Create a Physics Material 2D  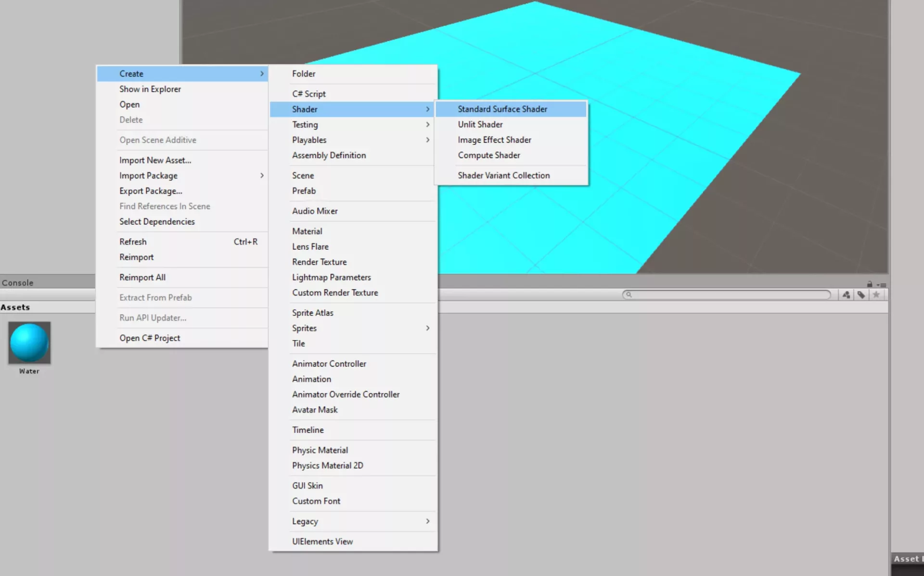pos(353,466)
